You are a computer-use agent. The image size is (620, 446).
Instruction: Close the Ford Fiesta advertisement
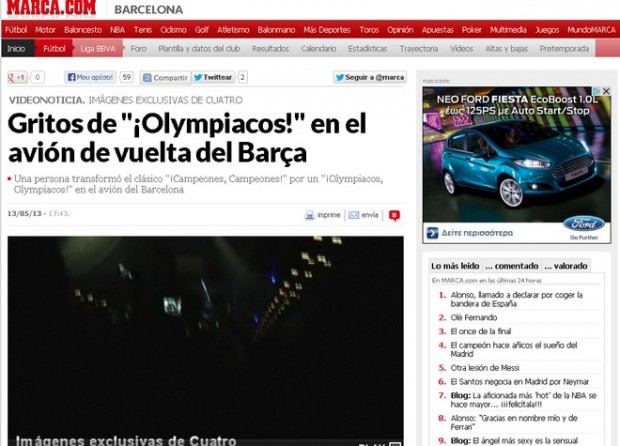tap(605, 92)
